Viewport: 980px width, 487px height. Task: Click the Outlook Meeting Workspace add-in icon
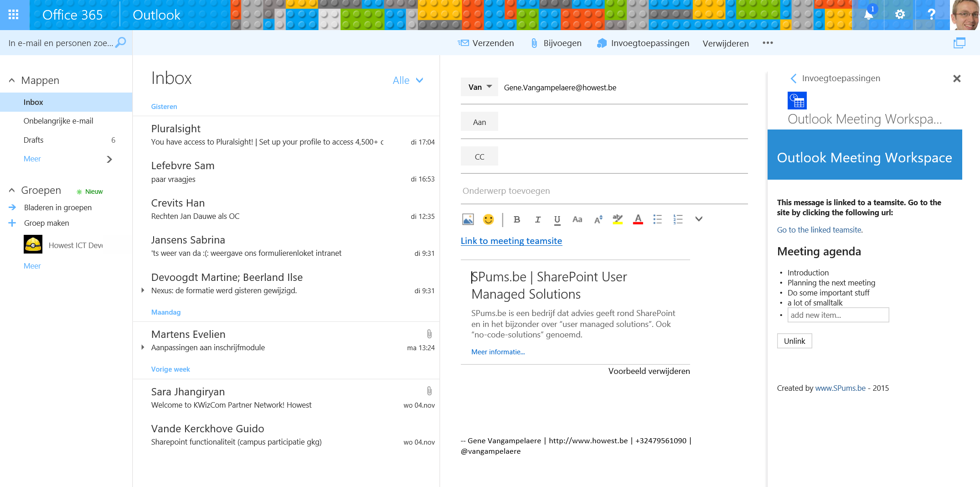(797, 100)
